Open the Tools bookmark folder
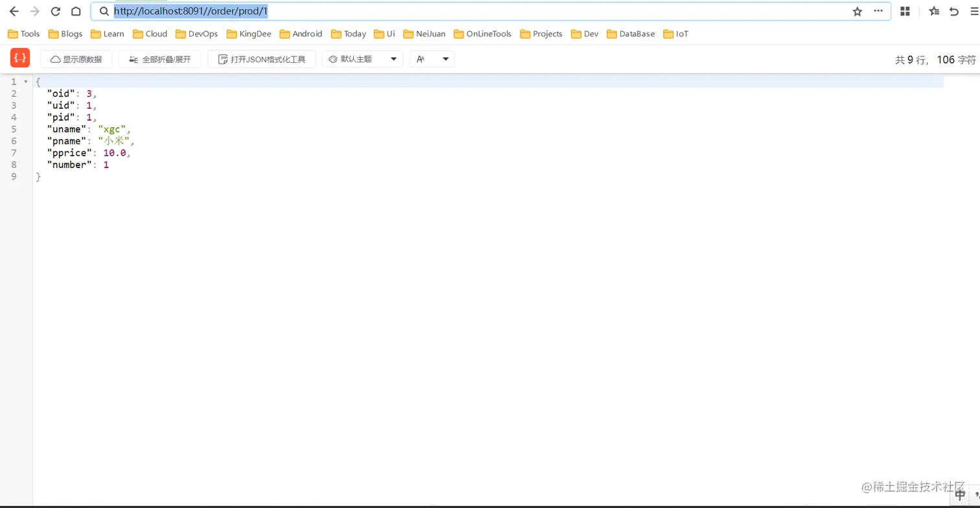The width and height of the screenshot is (980, 508). pos(23,34)
